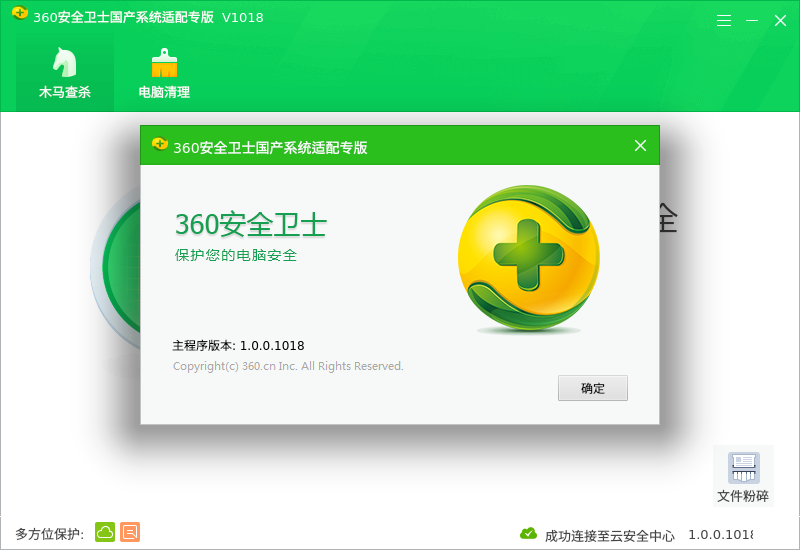Click the 360 logo in dialog title bar
This screenshot has height=550, width=800.
(160, 144)
